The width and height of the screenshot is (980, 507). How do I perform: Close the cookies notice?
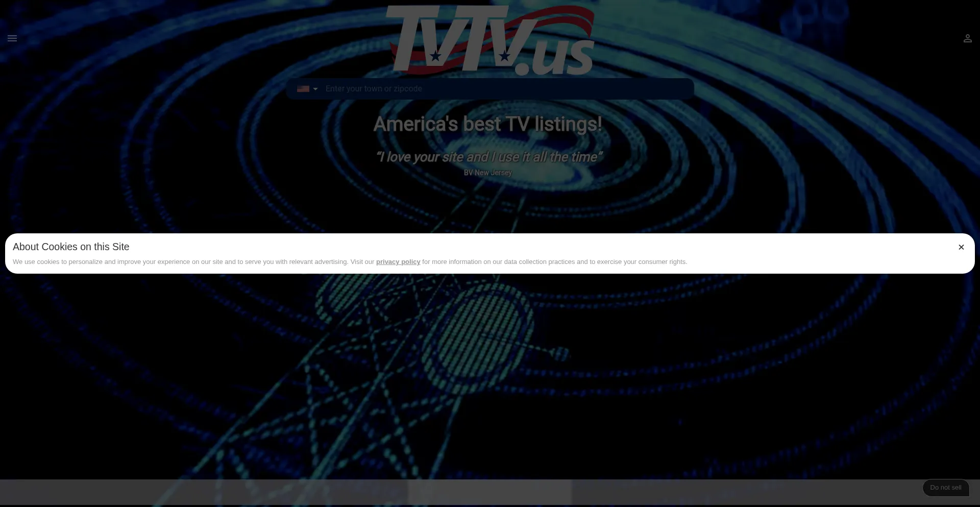961,247
